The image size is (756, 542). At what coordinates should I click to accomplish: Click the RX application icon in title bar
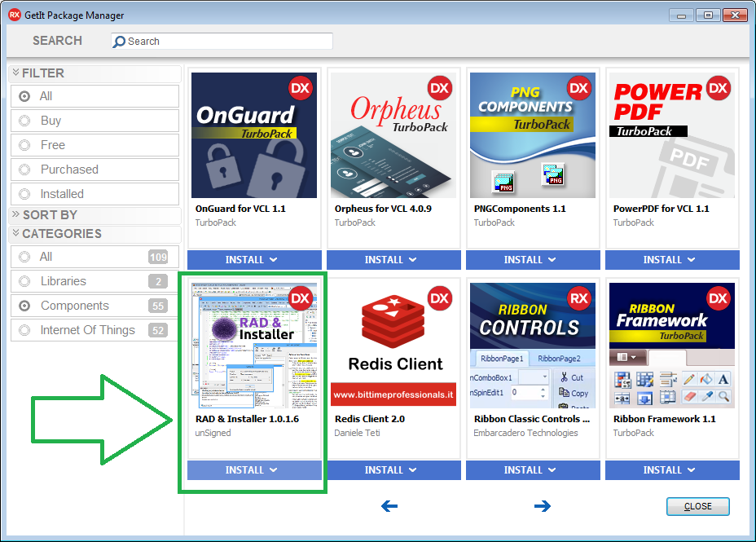click(15, 15)
